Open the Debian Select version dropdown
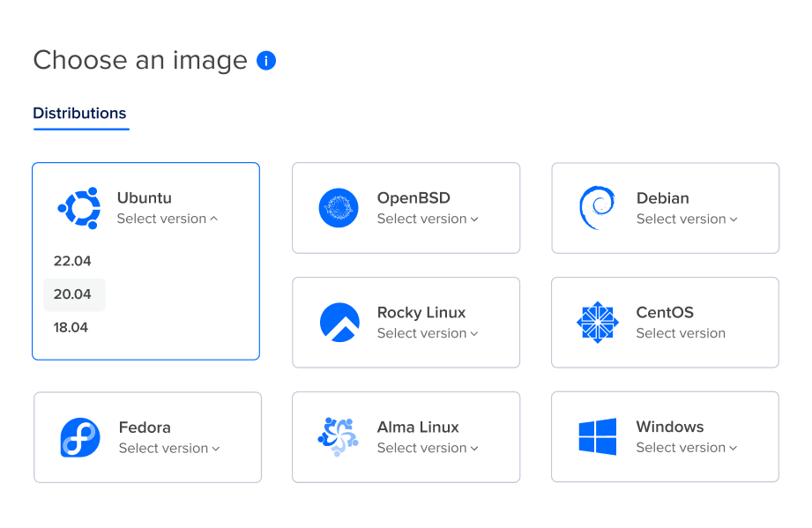Screen dimensions: 812x528 [687, 219]
